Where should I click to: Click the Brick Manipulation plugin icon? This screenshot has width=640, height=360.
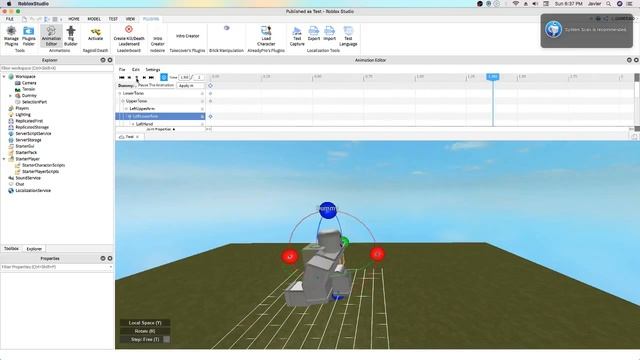pyautogui.click(x=227, y=28)
